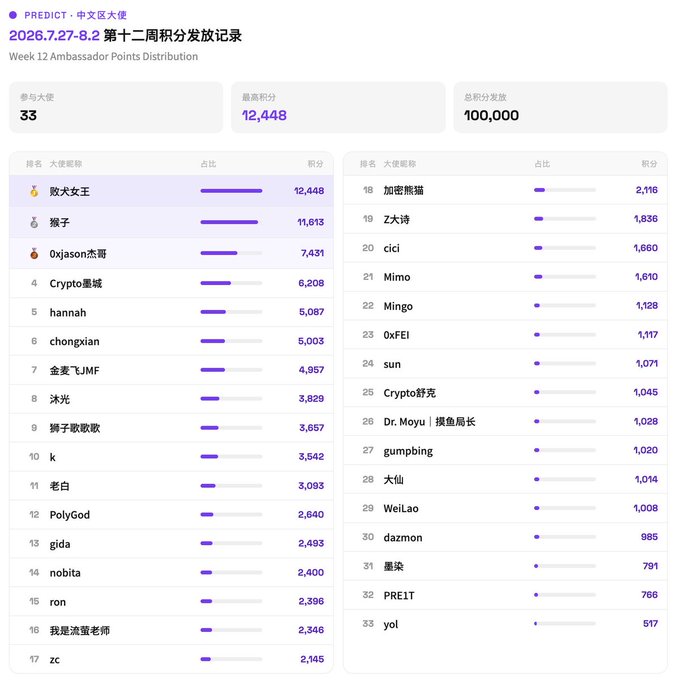Select the name Mimo
The height and width of the screenshot is (680, 675).
click(x=396, y=277)
